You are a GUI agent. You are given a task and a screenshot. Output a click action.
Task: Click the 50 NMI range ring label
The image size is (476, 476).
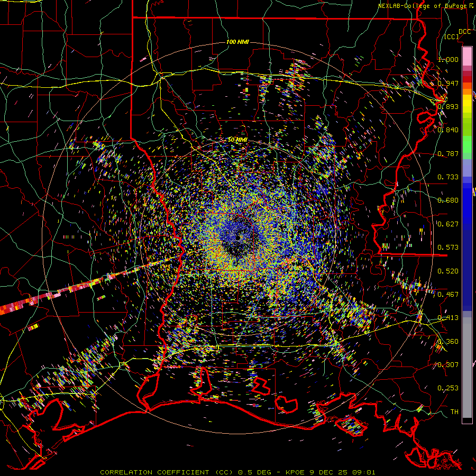click(237, 140)
